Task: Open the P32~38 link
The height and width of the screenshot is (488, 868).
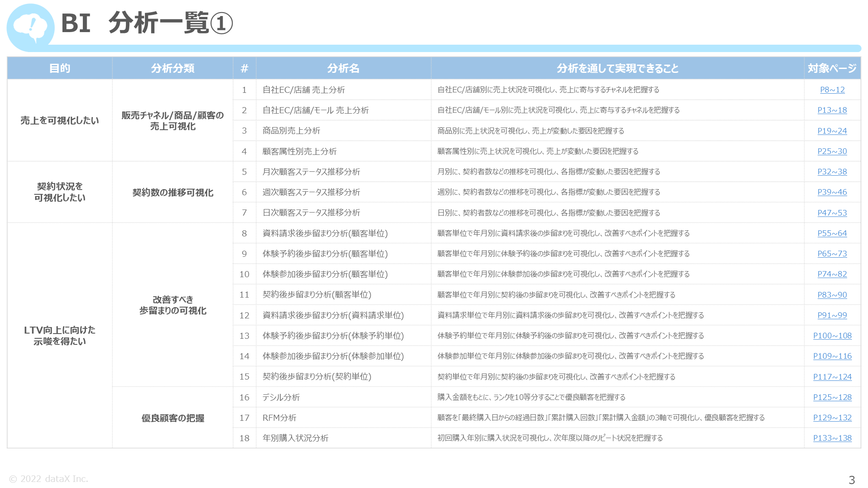Action: 832,172
